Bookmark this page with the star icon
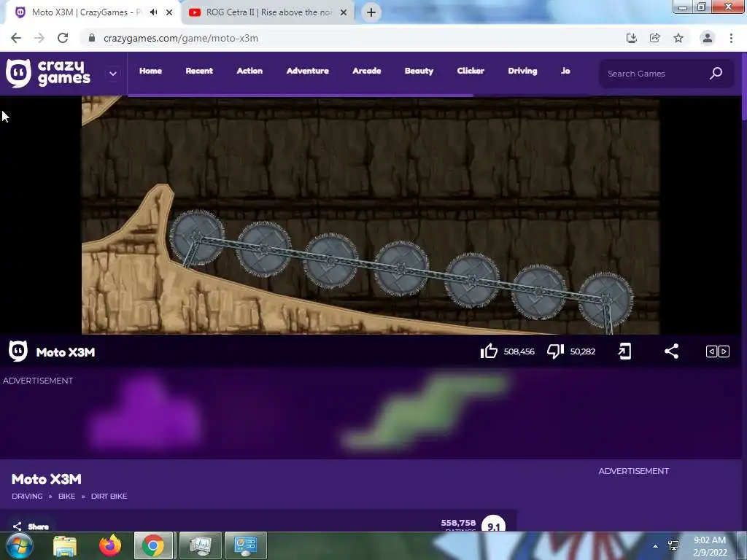Screen dimensions: 747x560 [x=678, y=38]
